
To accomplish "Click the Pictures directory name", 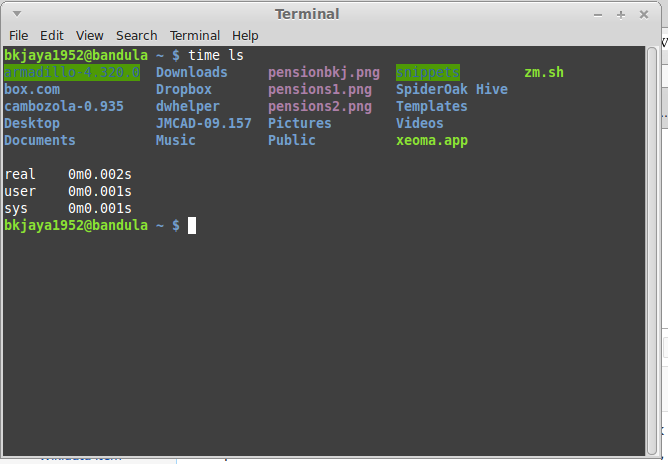I will 299,124.
